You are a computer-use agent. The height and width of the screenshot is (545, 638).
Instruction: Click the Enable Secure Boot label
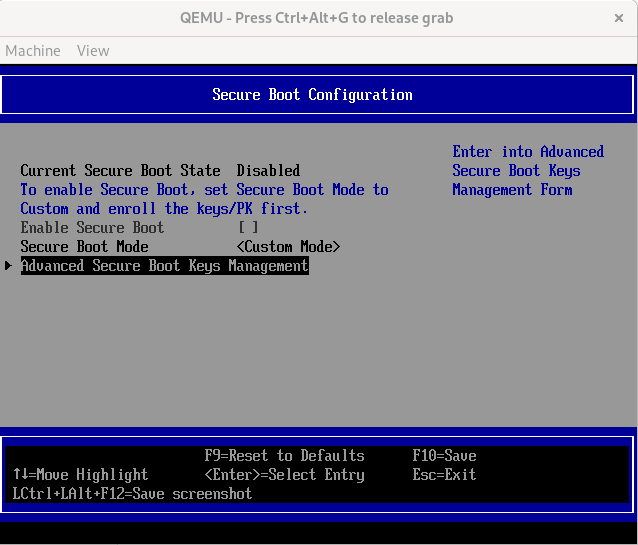[92, 228]
